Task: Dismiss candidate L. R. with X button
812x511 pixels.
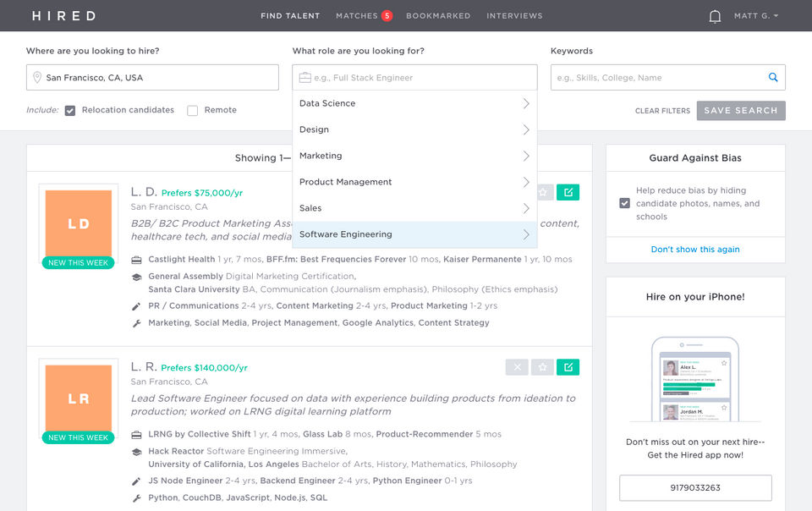Action: point(517,367)
